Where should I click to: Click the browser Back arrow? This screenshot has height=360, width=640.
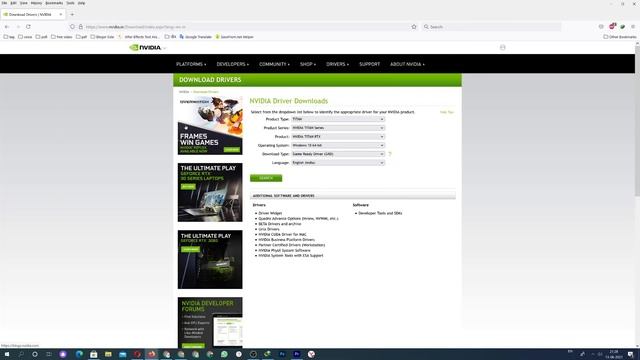(7, 27)
